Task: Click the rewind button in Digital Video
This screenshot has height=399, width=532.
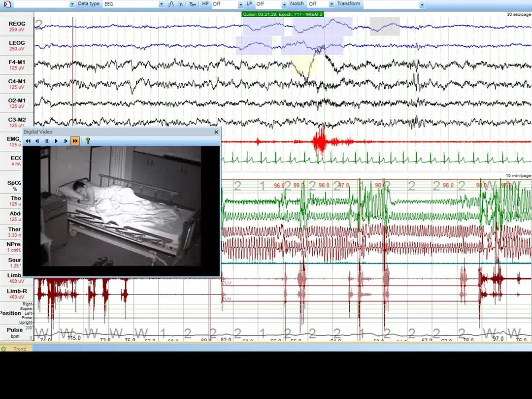Action: tap(28, 141)
